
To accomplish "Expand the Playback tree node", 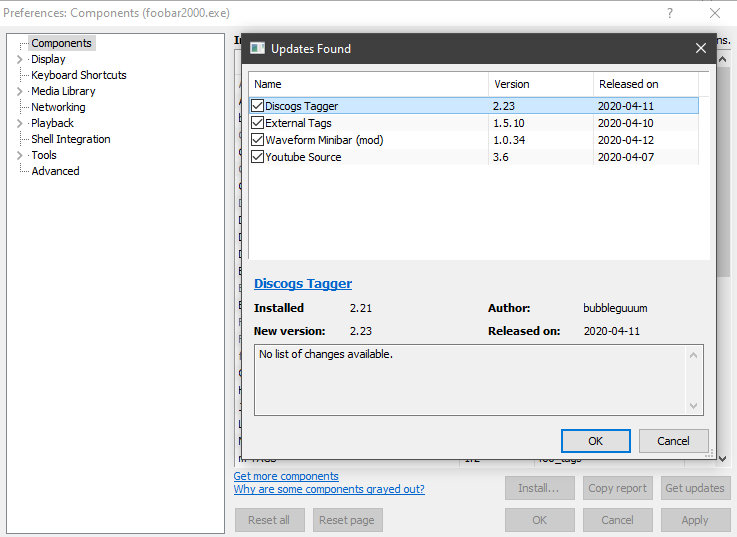I will click(x=19, y=123).
